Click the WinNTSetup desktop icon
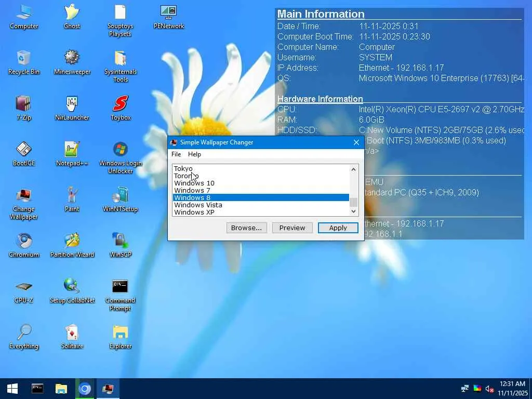 click(x=121, y=200)
